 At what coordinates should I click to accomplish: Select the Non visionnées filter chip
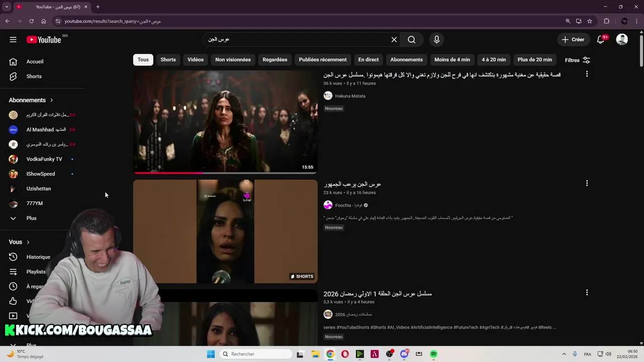(233, 60)
